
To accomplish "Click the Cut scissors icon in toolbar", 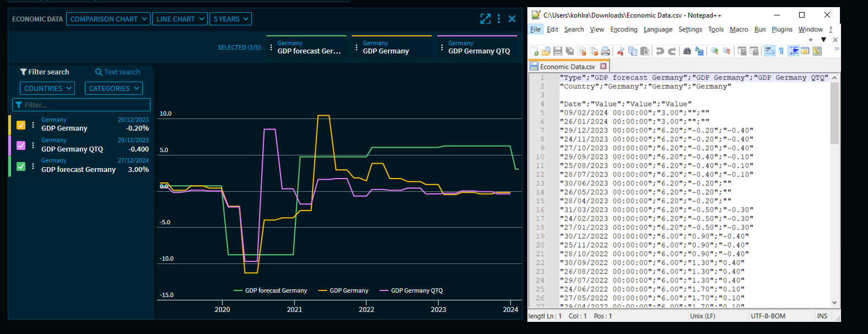I will pos(621,51).
